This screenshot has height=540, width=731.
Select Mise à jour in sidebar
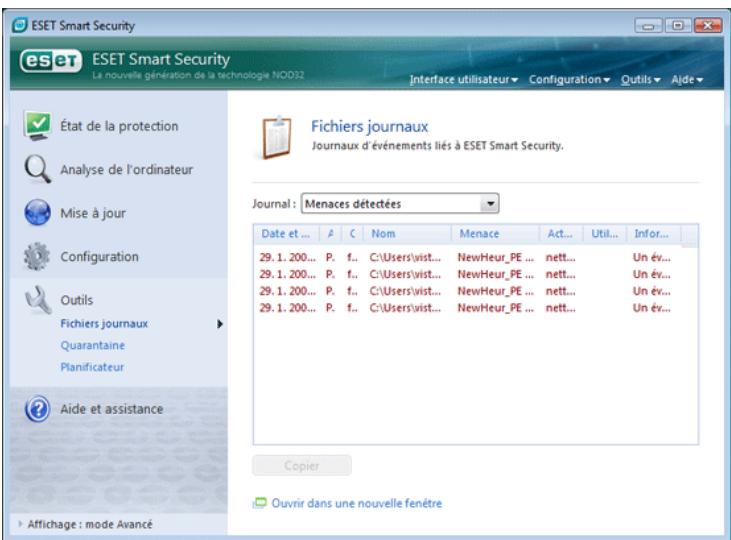click(x=93, y=213)
